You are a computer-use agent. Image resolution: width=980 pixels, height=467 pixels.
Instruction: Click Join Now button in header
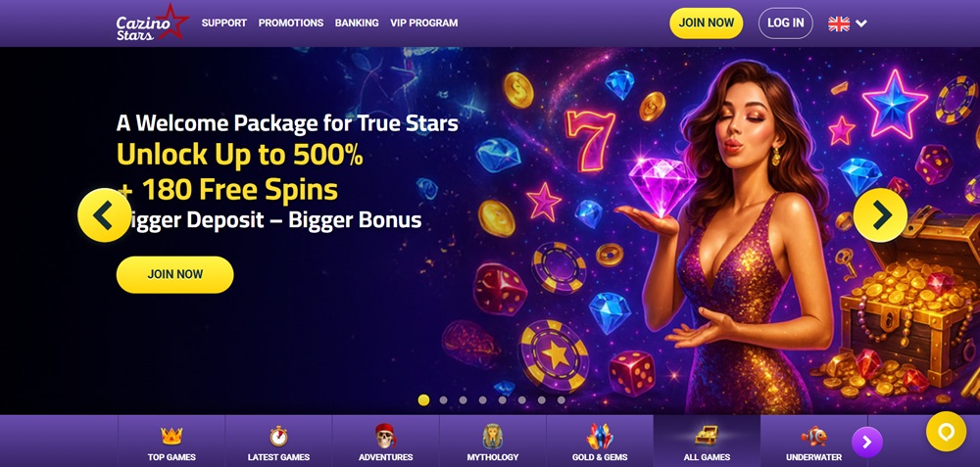(x=707, y=23)
